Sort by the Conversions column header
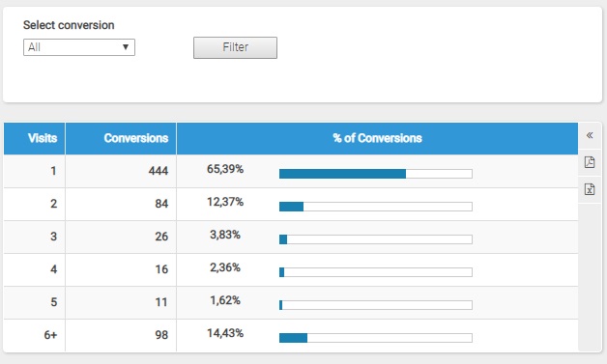Screen dimensions: 607x364 pyautogui.click(x=136, y=138)
